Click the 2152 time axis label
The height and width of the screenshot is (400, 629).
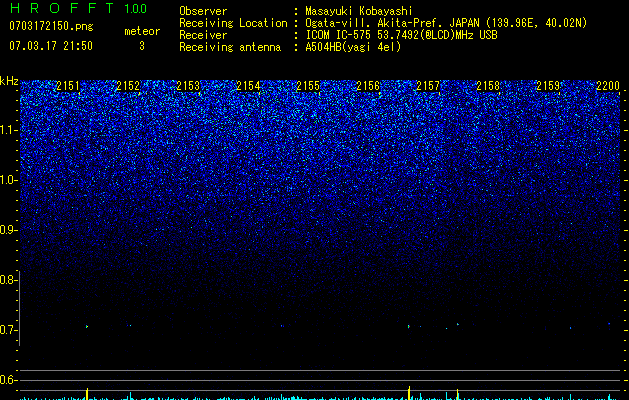click(128, 86)
